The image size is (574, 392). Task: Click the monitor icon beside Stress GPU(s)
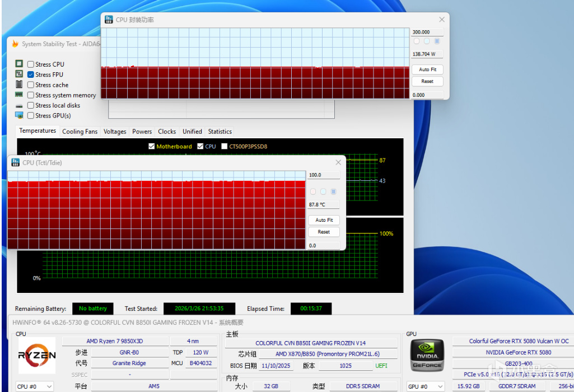[x=19, y=115]
